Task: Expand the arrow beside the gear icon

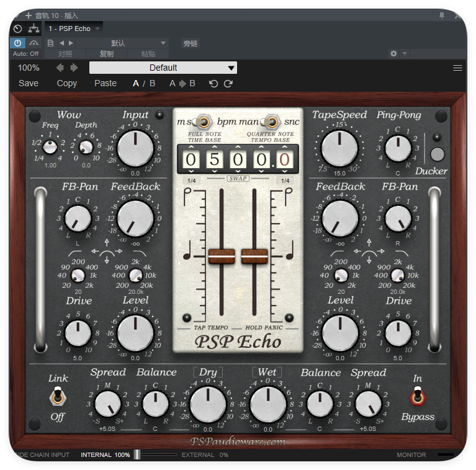Action: point(405,54)
